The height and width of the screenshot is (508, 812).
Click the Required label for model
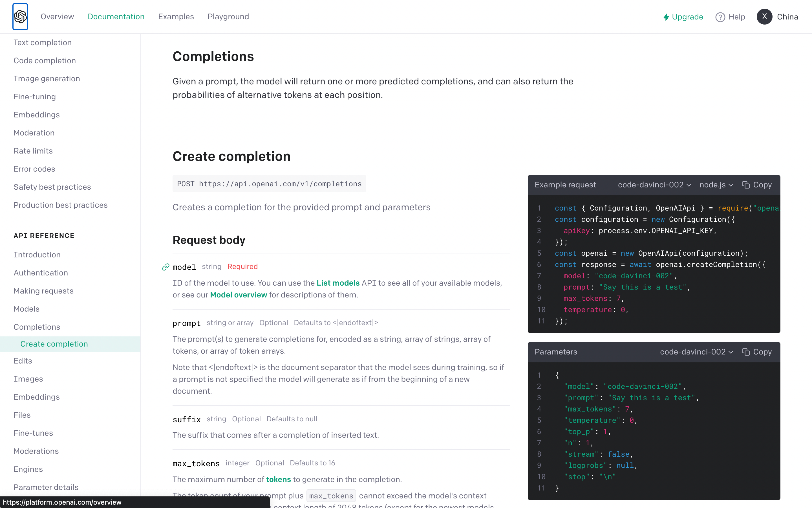242,266
